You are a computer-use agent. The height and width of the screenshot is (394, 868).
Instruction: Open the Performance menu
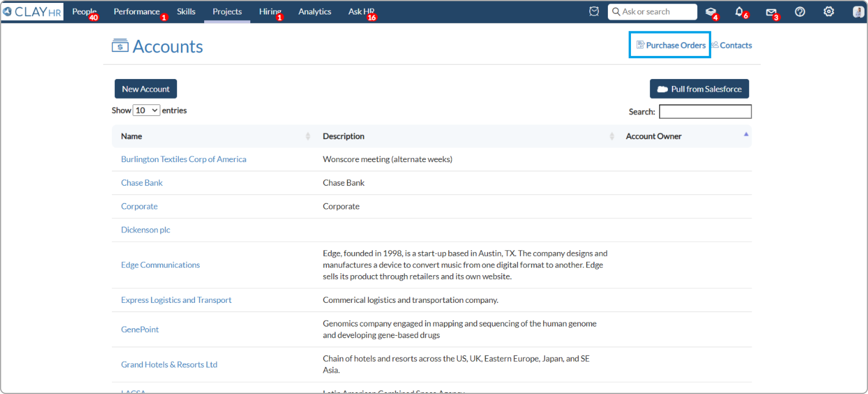pos(136,12)
